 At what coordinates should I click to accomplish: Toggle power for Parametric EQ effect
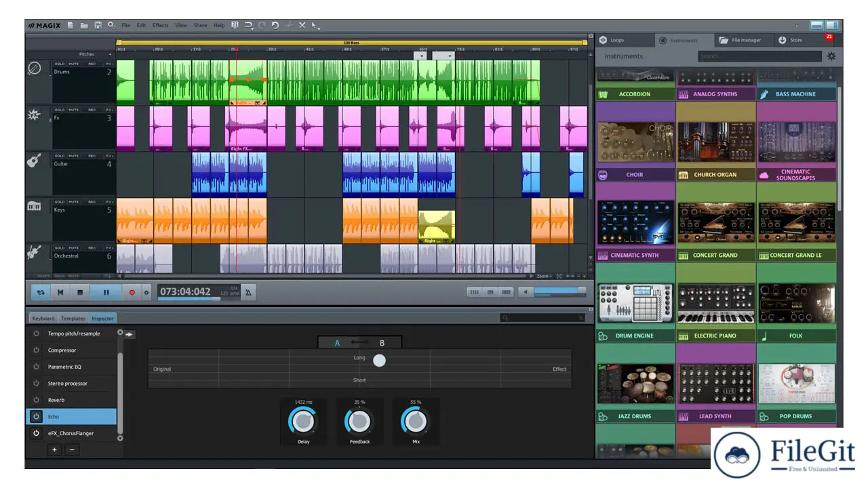(37, 367)
